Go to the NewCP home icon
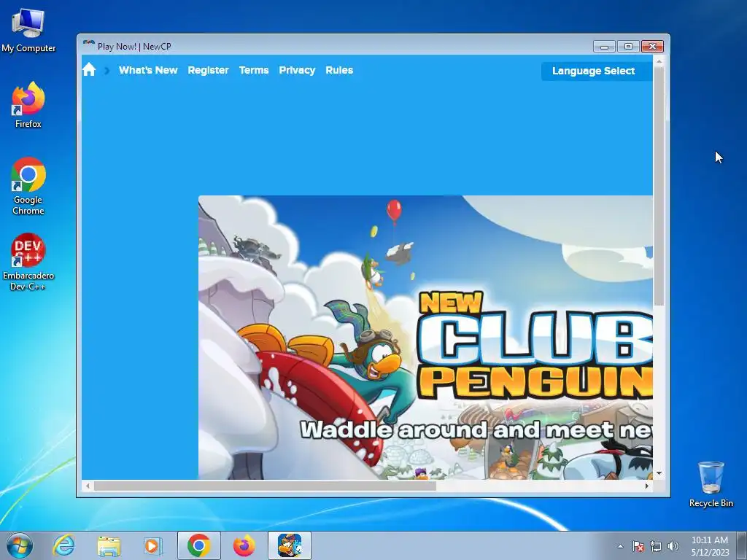Viewport: 747px width, 560px height. 89,70
